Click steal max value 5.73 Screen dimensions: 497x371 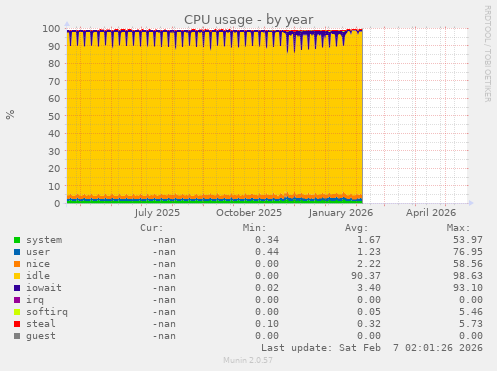pos(471,324)
